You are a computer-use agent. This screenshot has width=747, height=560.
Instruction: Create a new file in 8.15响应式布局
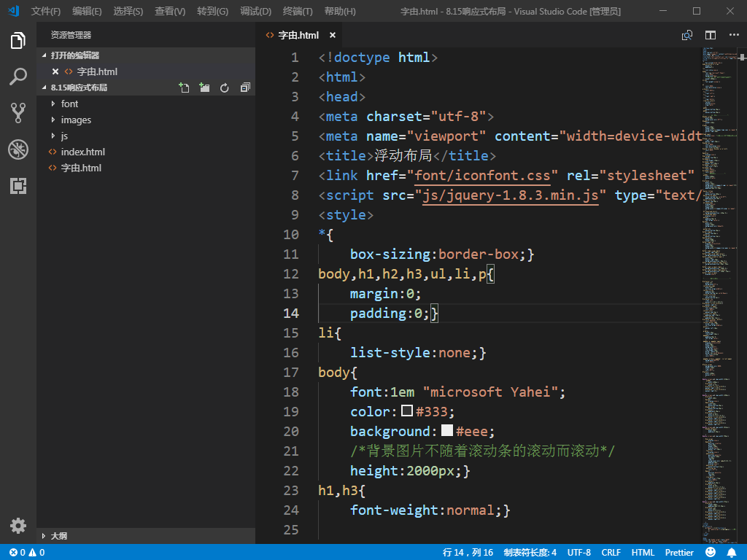(x=184, y=87)
